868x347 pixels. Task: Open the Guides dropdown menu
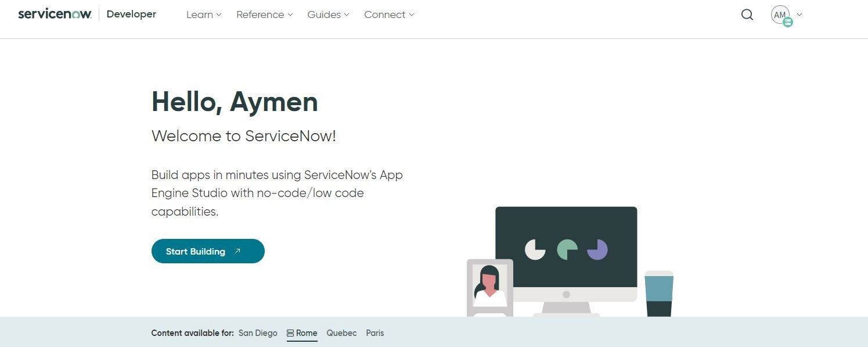click(x=328, y=15)
